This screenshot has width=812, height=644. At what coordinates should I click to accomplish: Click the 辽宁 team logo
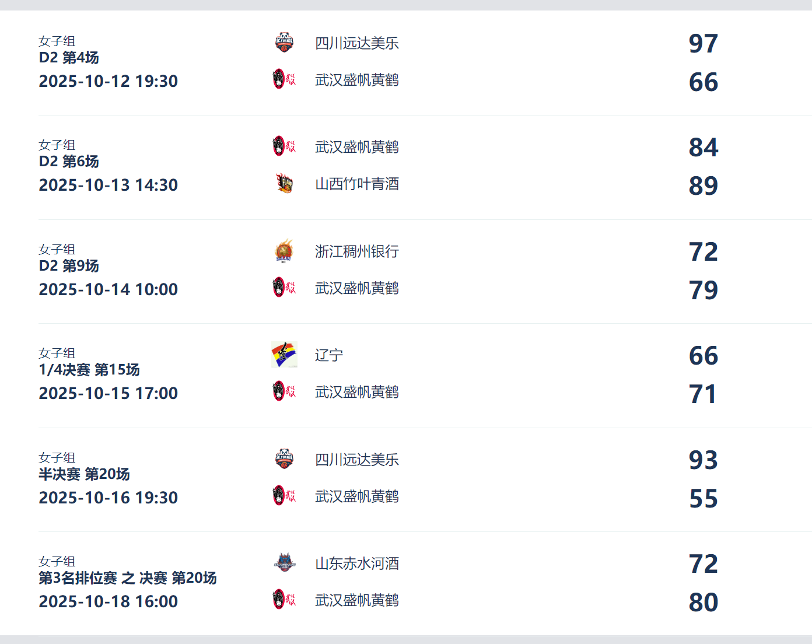(284, 355)
